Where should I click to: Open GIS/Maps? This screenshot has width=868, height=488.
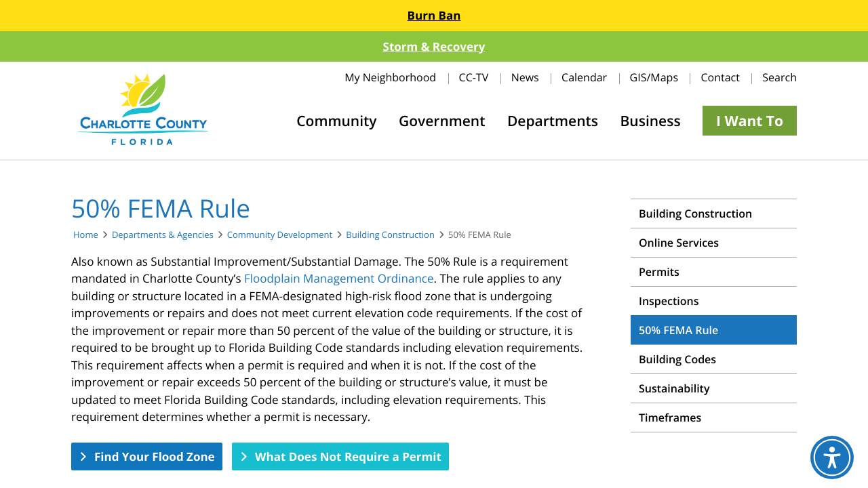pos(653,77)
